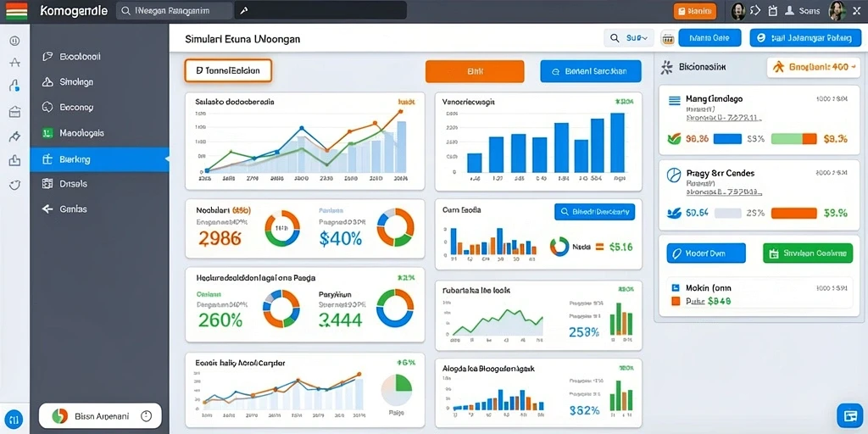Click the calendar icon beside the search dropdown

coord(668,38)
